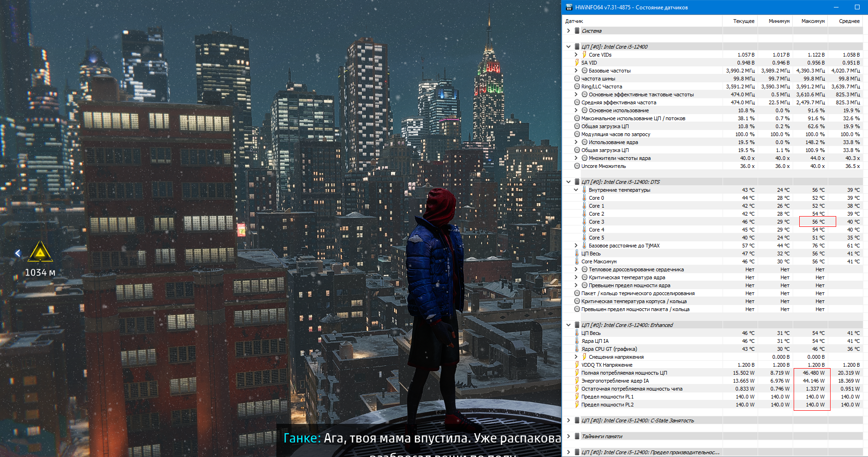Click the thermometer icon next to Core 4
Screen dimensions: 868x457
584,230
